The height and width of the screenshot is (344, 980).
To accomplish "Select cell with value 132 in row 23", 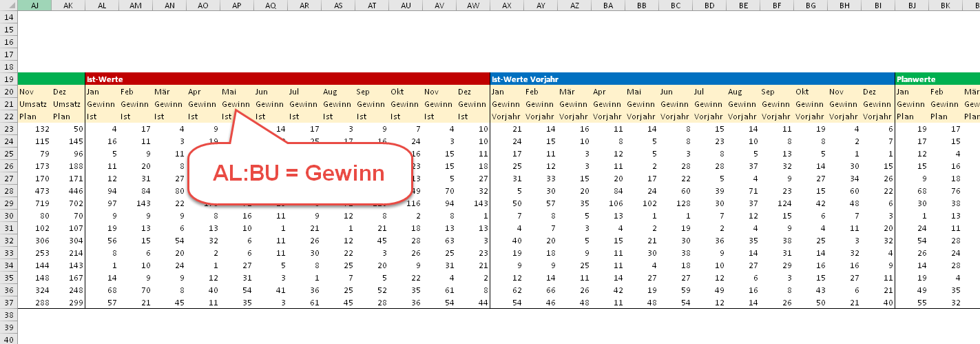I will coord(34,129).
